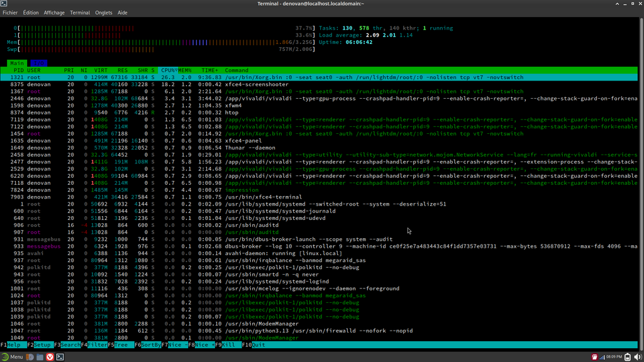Open the F6 SortBy selector
The width and height of the screenshot is (644, 362).
tap(148, 345)
